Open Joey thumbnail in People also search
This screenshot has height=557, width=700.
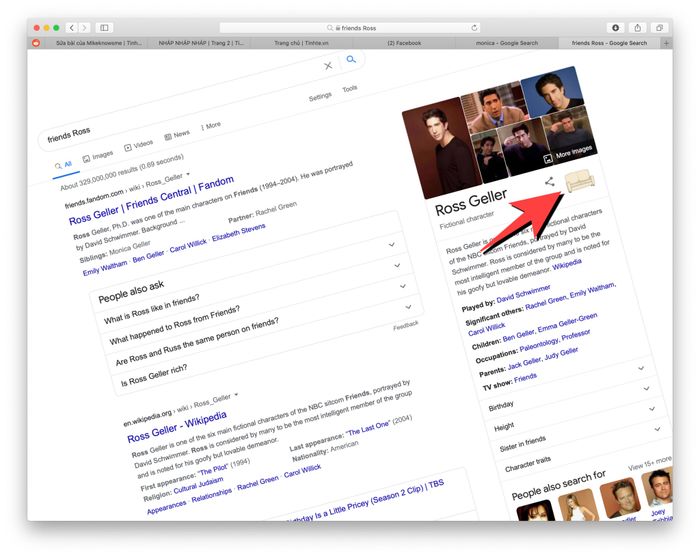(x=657, y=487)
